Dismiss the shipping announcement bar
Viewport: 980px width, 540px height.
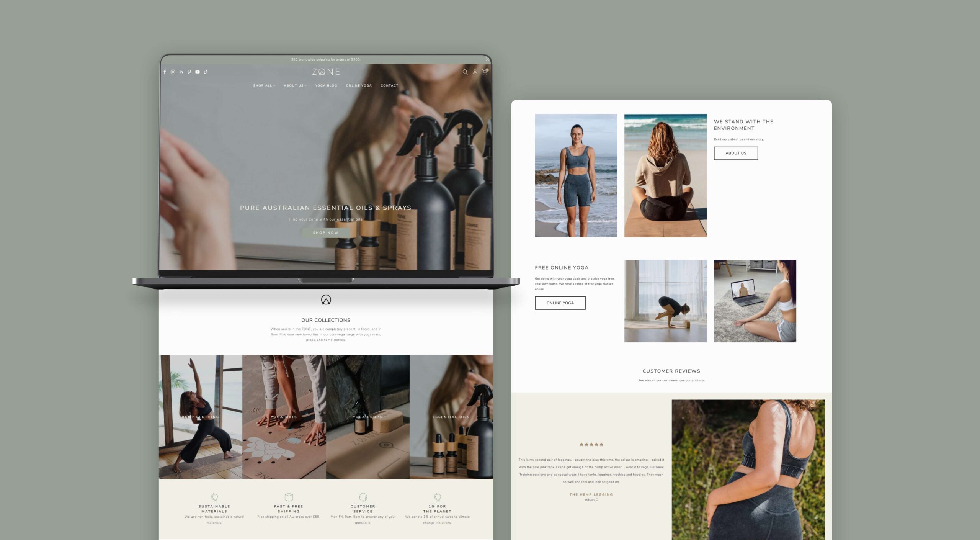[487, 59]
